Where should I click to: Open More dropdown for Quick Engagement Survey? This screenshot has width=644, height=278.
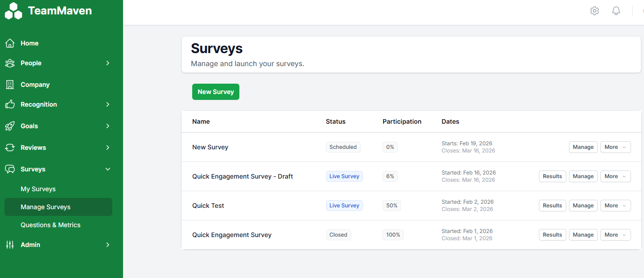point(615,235)
